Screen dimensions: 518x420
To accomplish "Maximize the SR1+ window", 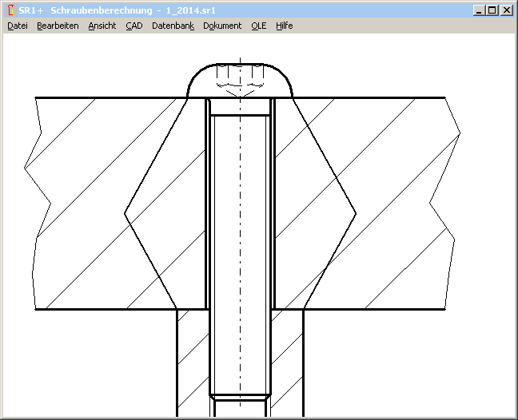I will pos(492,10).
